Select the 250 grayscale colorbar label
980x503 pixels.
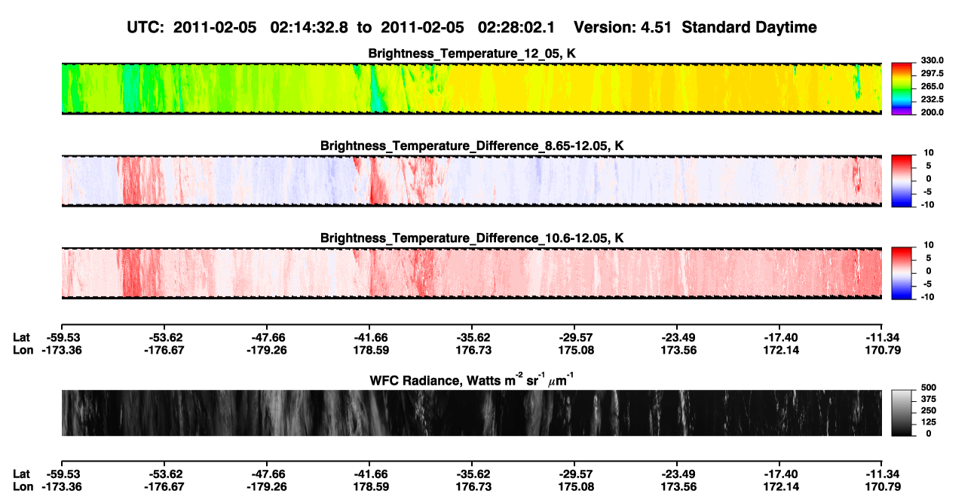pyautogui.click(x=929, y=411)
